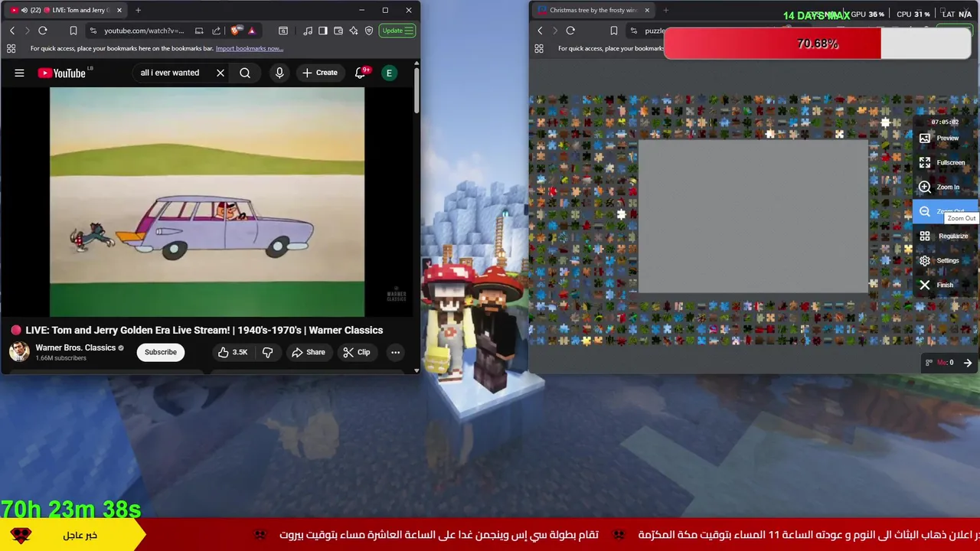
Task: Dislike the Tom and Jerry video
Action: (267, 352)
